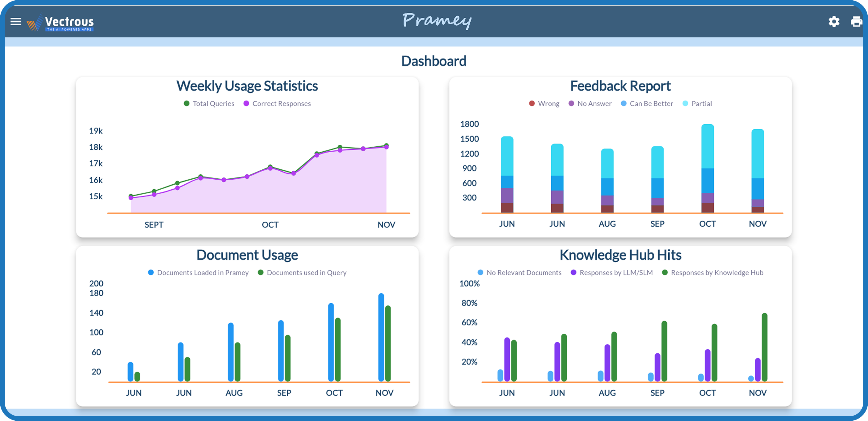Click NOV green bar in Knowledge Hub Hits
Screen dimensions: 868x421
764,347
